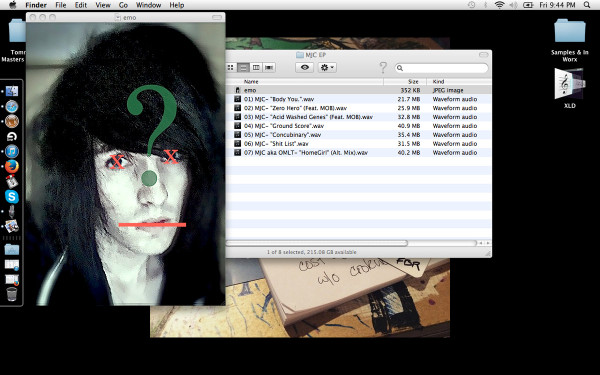Screen dimensions: 600x375
Task: Open the Help menu
Action: point(177,5)
